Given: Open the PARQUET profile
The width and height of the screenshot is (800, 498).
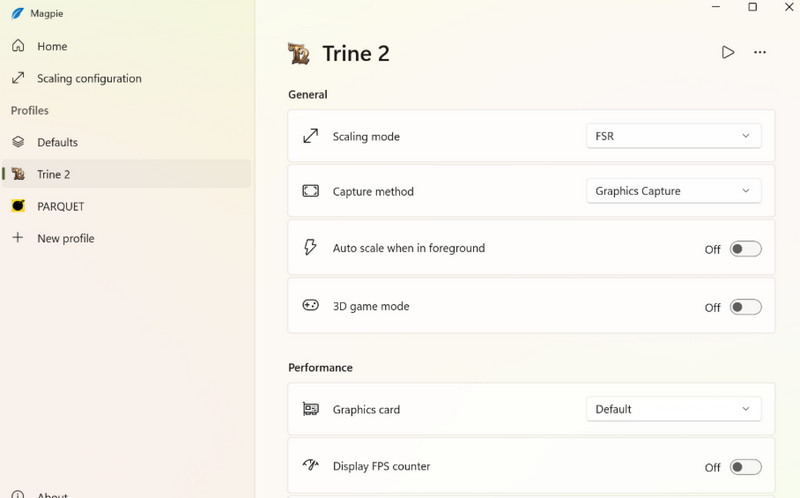Looking at the screenshot, I should pos(127,207).
